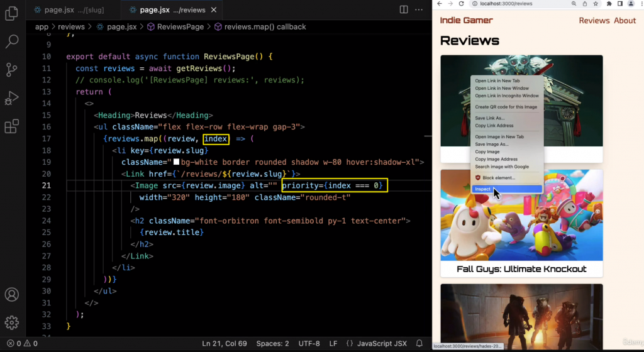Image resolution: width=644 pixels, height=352 pixels.
Task: Click 'review.title' on line 25
Action: pos(172,232)
